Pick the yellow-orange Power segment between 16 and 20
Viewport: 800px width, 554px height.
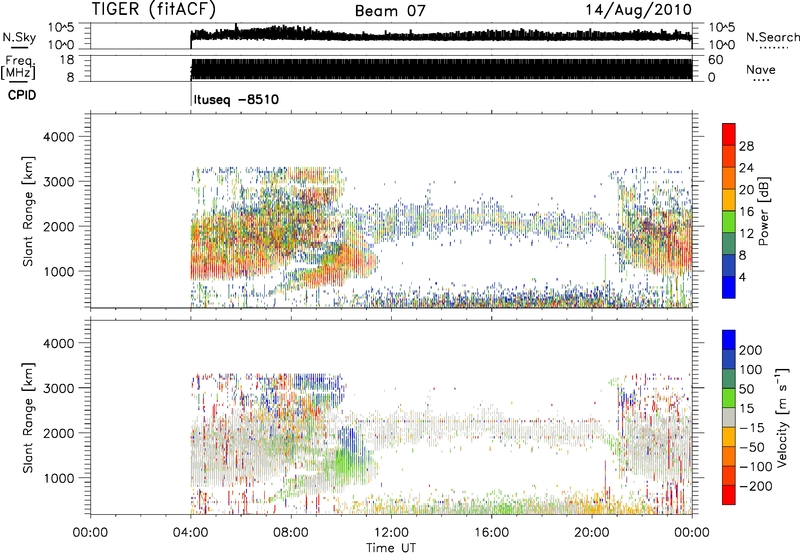tap(729, 200)
